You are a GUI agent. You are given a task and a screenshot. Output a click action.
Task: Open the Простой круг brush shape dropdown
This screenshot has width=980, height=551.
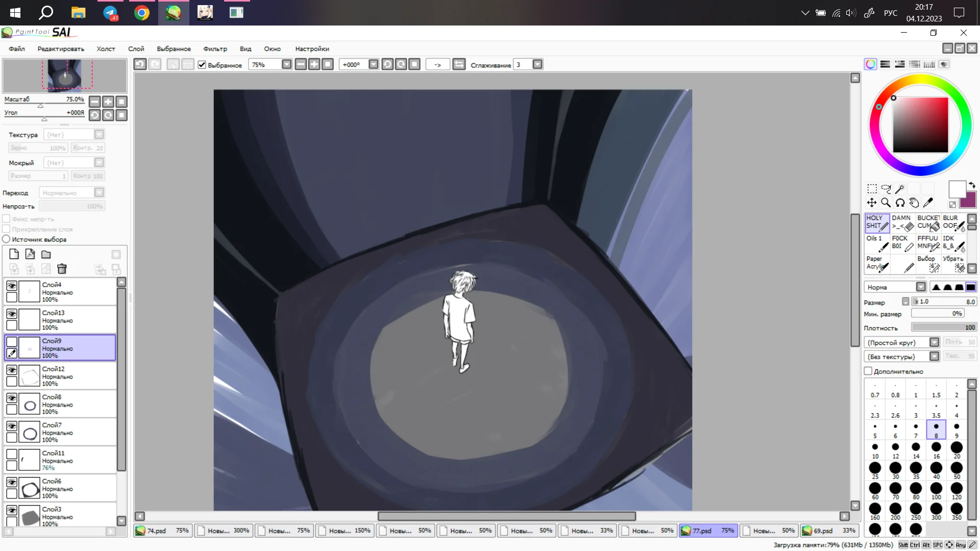coord(934,342)
